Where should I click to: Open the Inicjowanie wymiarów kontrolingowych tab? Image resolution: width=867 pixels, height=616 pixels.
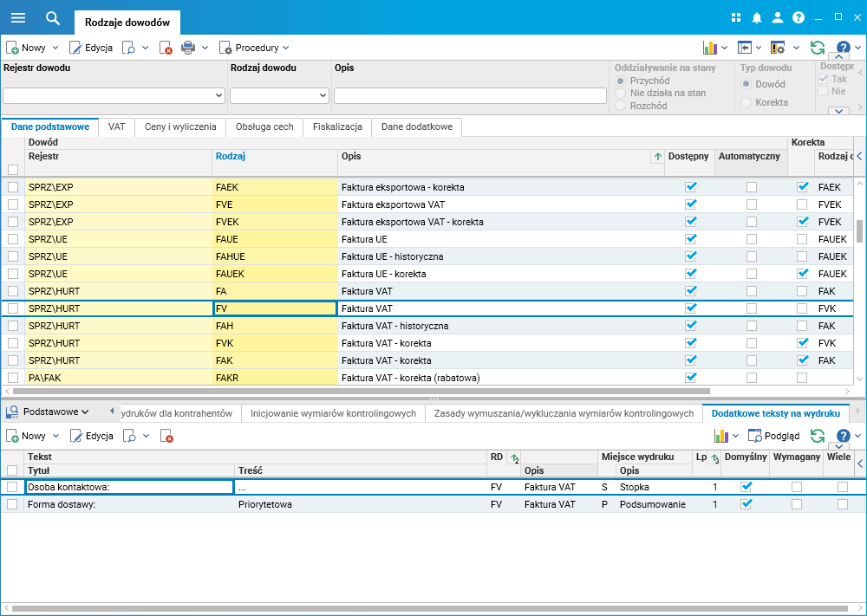333,413
